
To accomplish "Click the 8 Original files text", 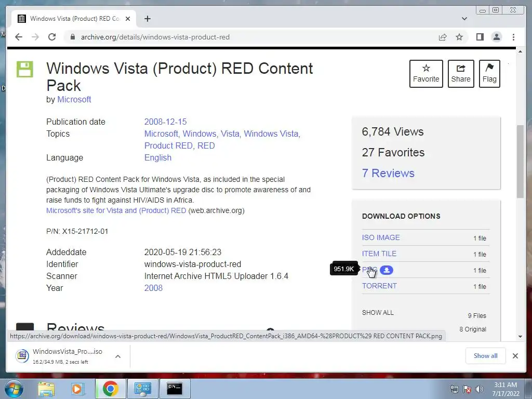I will (473, 329).
